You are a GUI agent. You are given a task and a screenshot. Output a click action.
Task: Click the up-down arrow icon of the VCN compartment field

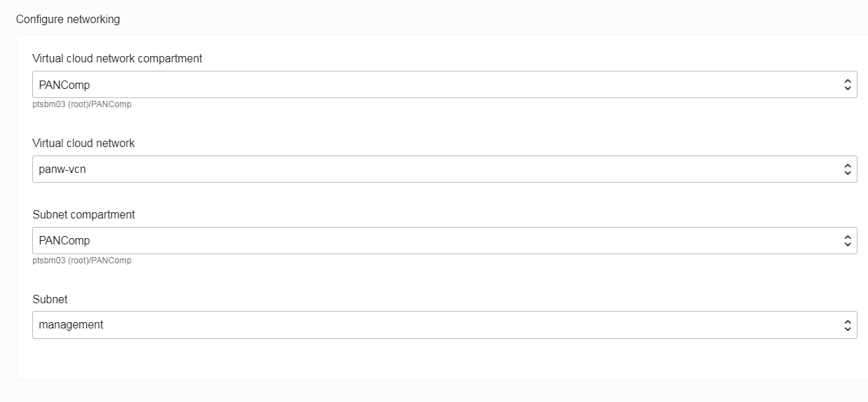pyautogui.click(x=847, y=85)
